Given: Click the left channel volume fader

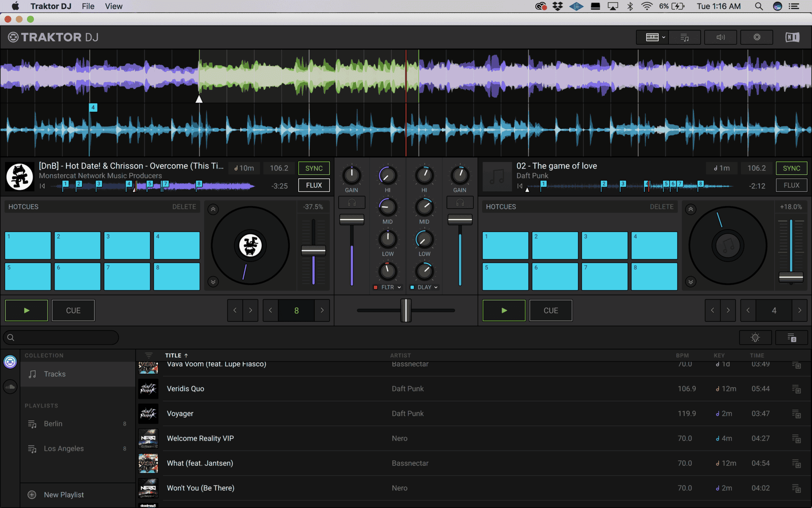Looking at the screenshot, I should pos(351,219).
